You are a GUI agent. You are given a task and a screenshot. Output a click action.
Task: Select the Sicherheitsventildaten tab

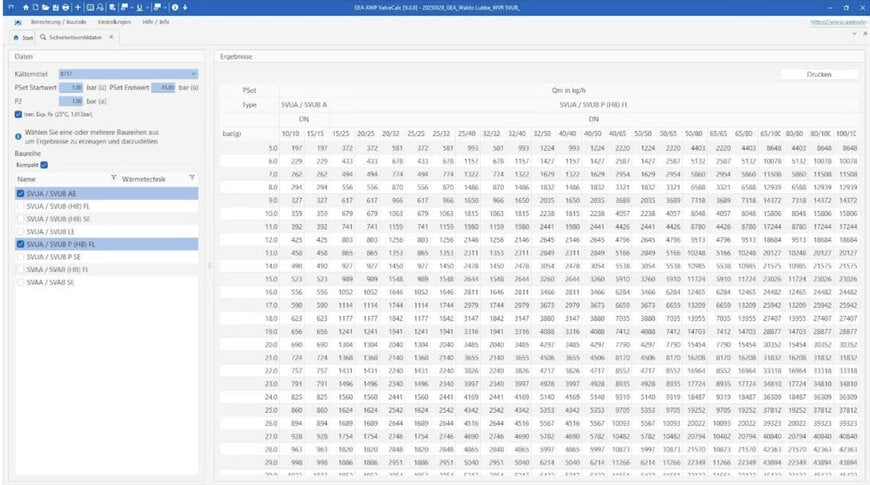point(75,38)
